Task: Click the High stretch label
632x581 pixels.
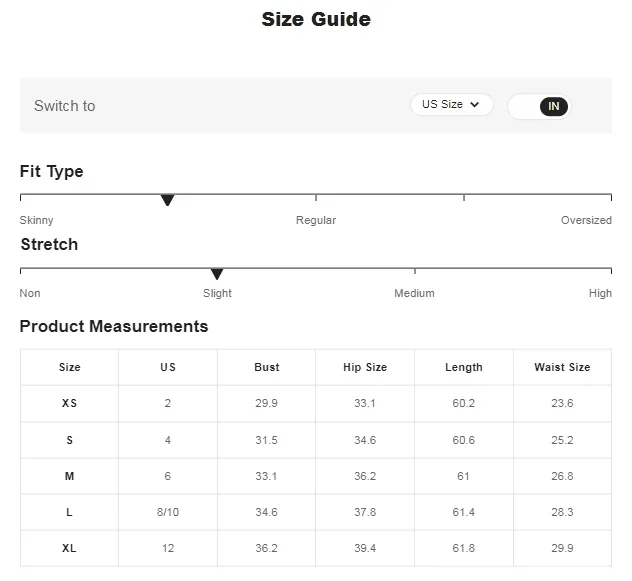Action: tap(600, 293)
